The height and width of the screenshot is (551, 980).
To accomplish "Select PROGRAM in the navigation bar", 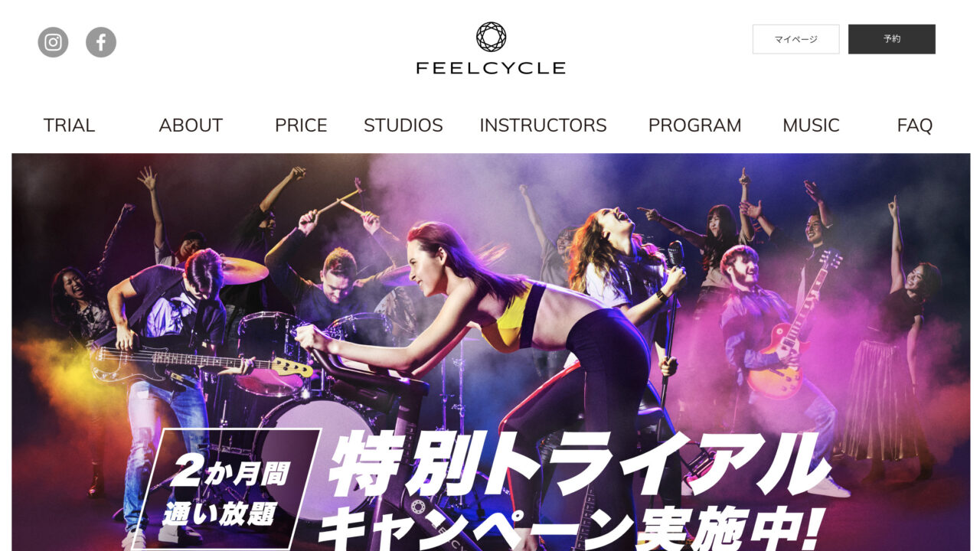I will [x=694, y=126].
